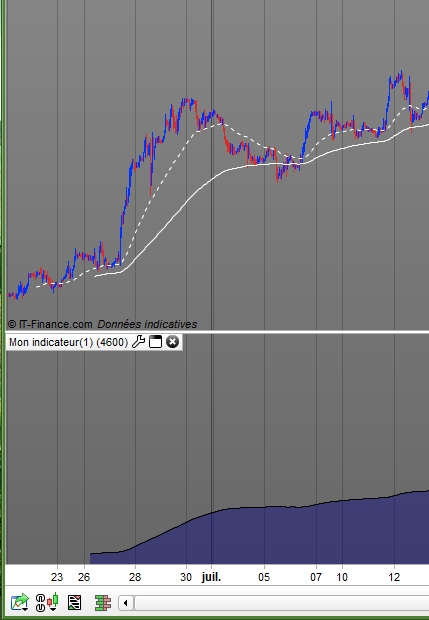
Task: Click the '30' date axis label
Action: 186,577
